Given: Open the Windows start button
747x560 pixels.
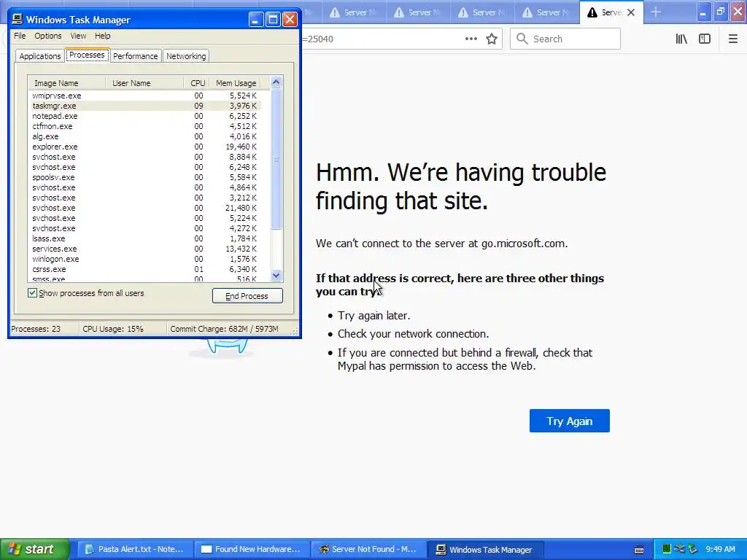Looking at the screenshot, I should (34, 549).
